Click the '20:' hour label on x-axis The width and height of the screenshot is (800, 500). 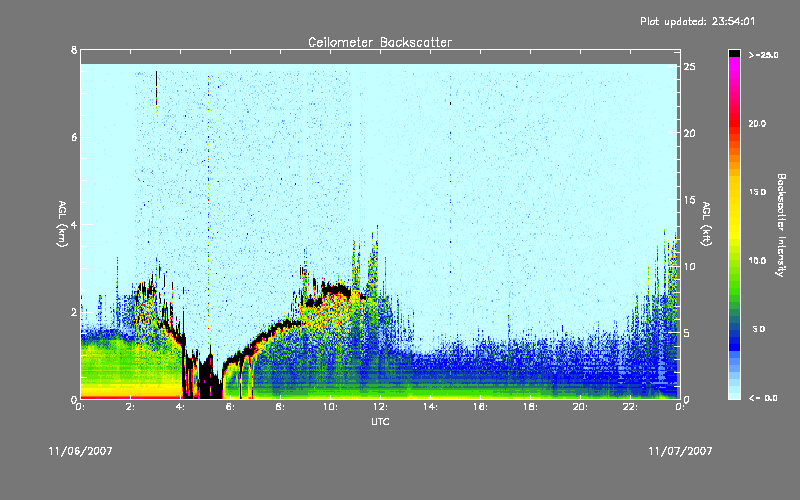pos(580,407)
